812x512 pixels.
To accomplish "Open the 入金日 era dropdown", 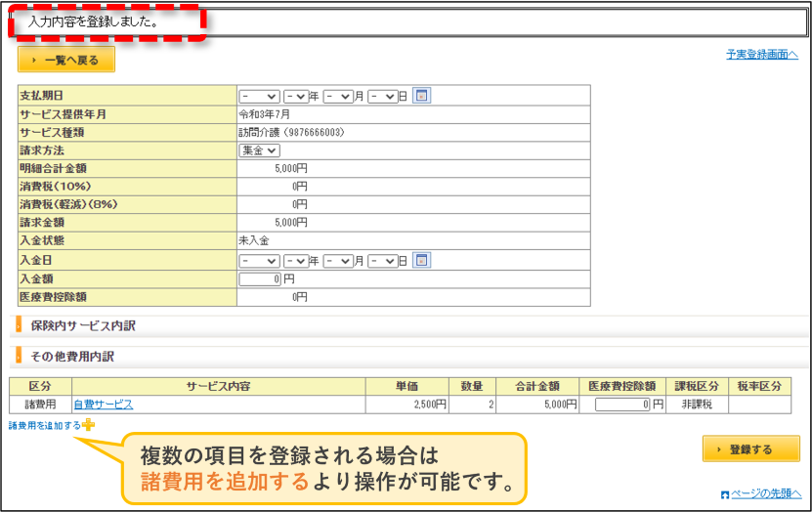I will pyautogui.click(x=260, y=261).
